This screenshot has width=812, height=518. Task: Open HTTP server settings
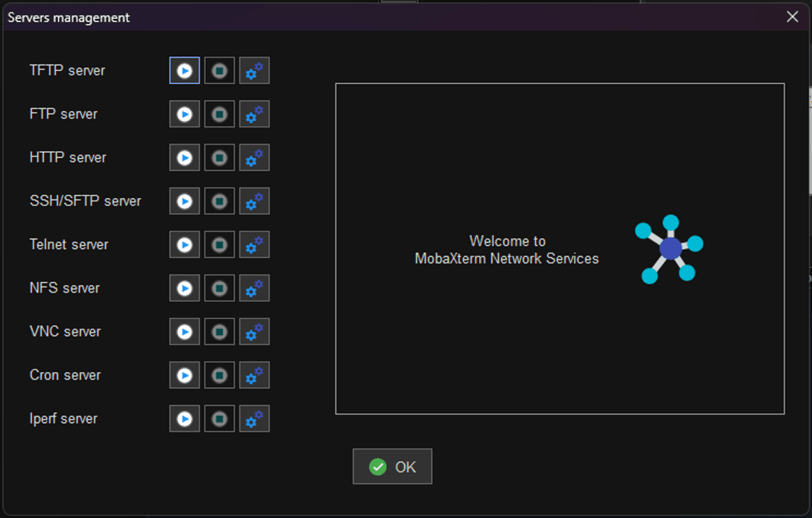tap(254, 158)
